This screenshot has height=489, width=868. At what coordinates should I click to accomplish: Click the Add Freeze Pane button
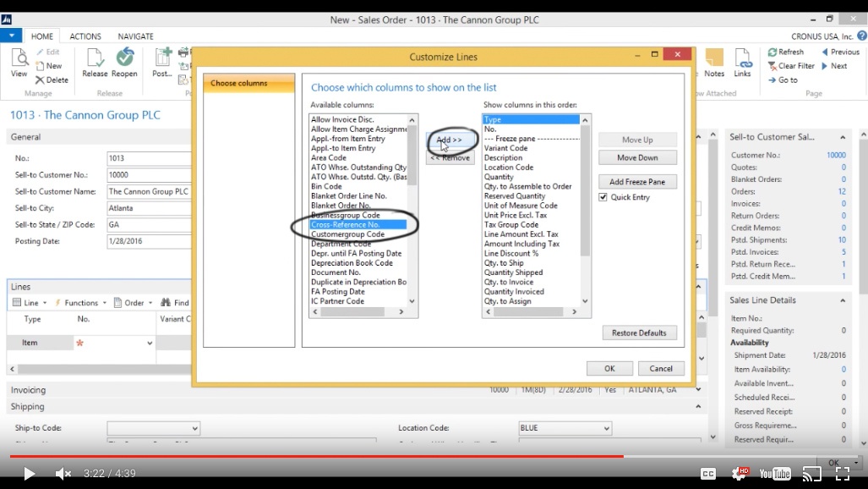pyautogui.click(x=637, y=182)
